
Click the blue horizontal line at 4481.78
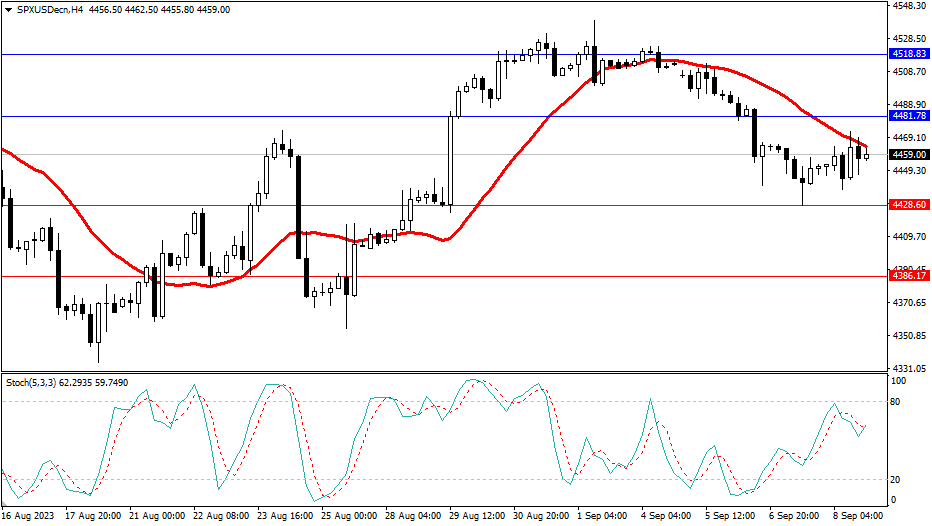point(300,117)
